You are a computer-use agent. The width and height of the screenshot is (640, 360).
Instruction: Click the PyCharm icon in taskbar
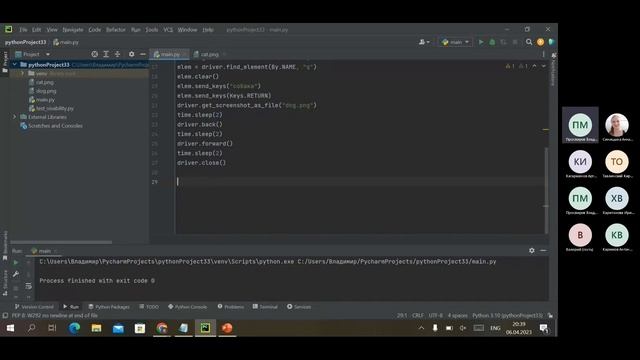(x=205, y=328)
